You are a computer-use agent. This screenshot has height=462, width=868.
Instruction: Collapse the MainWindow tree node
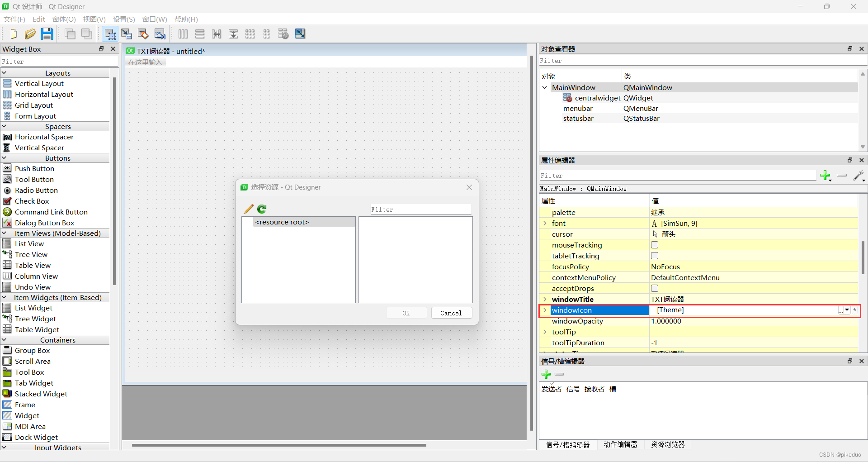545,87
